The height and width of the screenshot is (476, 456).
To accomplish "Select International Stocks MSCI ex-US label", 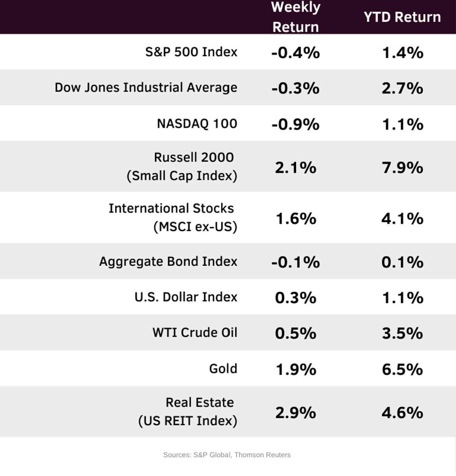I will (173, 217).
